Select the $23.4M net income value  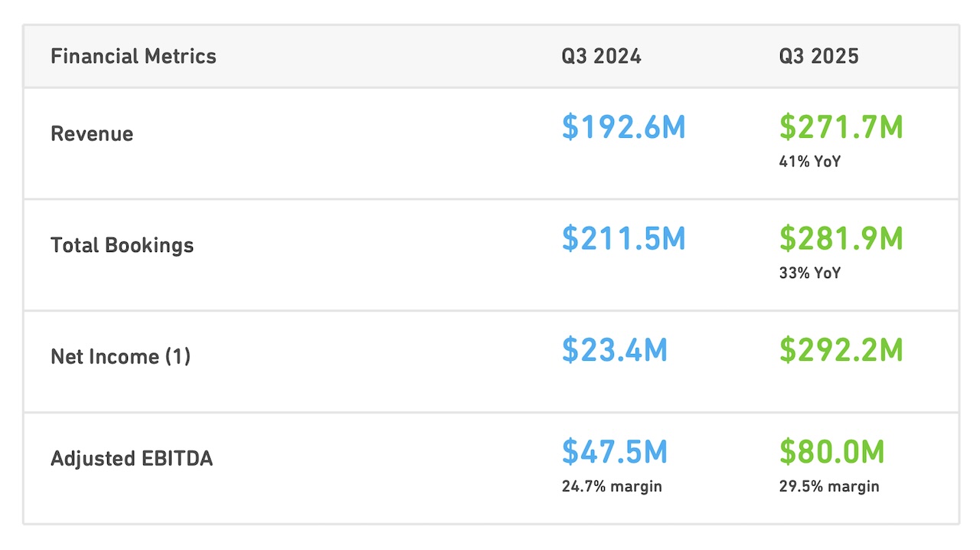(615, 350)
